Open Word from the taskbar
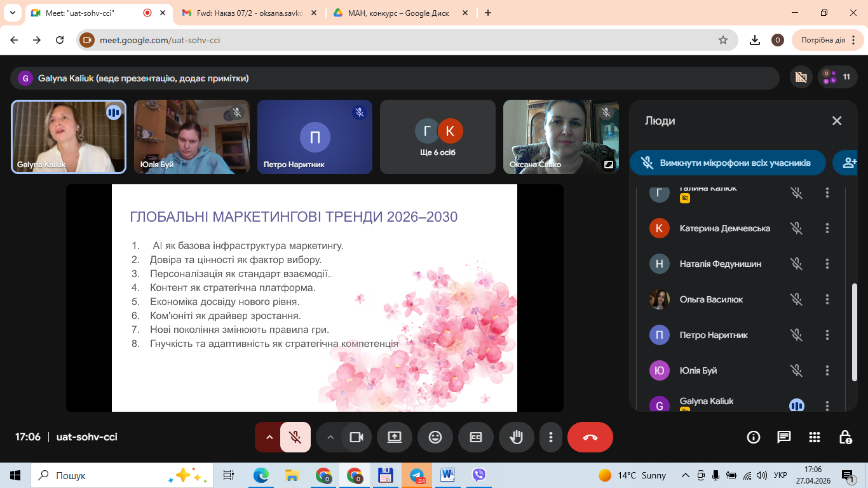The height and width of the screenshot is (488, 868). (448, 475)
